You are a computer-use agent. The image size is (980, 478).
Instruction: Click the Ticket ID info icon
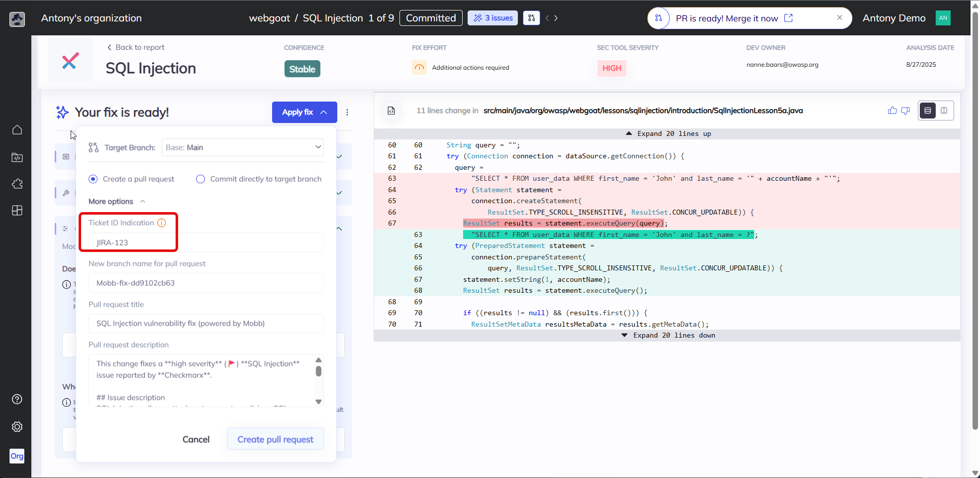click(x=162, y=223)
